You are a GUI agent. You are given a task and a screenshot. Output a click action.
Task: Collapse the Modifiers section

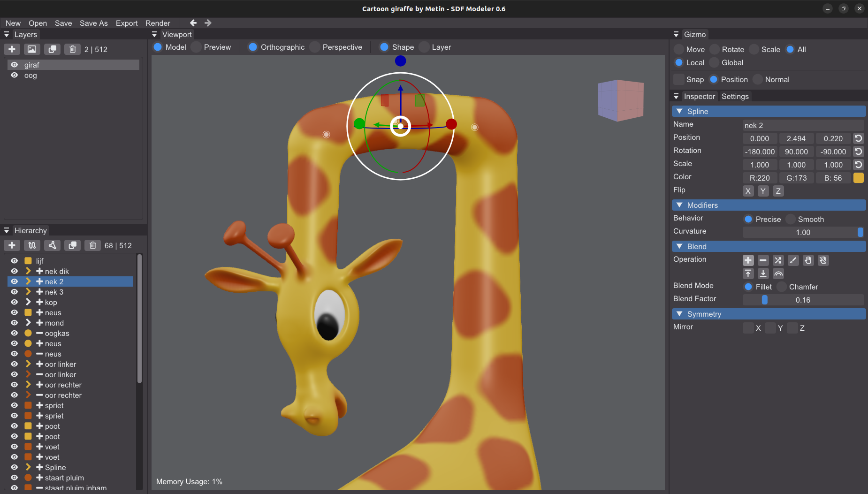[679, 205]
